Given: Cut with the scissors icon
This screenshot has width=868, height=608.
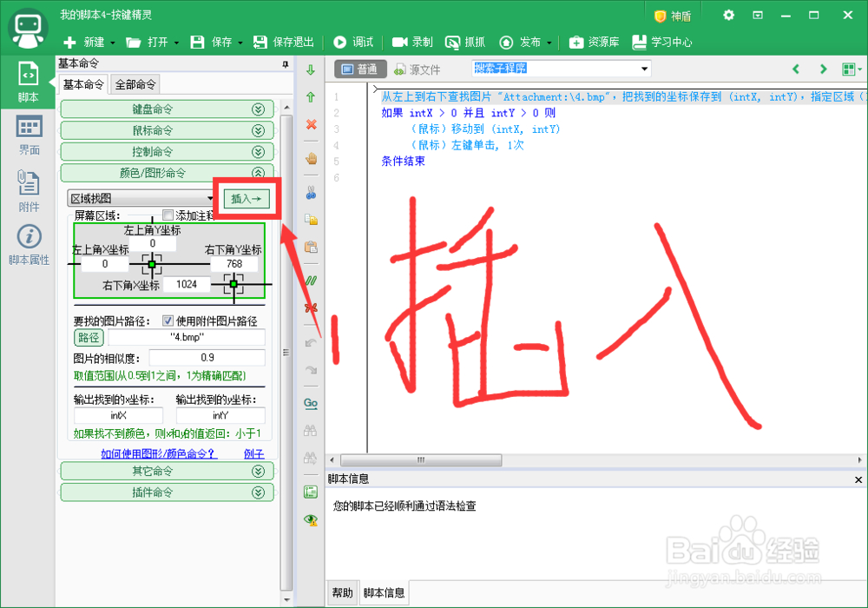Looking at the screenshot, I should click(311, 193).
